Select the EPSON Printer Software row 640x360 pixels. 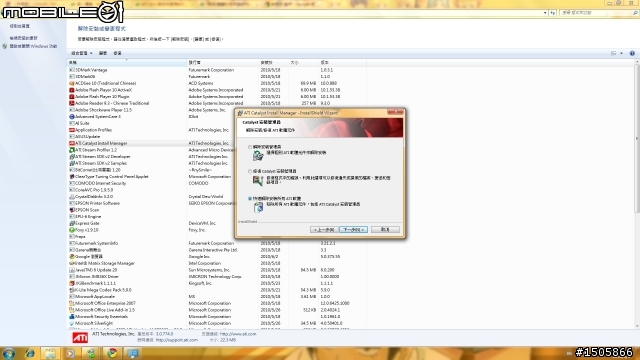click(x=217, y=203)
